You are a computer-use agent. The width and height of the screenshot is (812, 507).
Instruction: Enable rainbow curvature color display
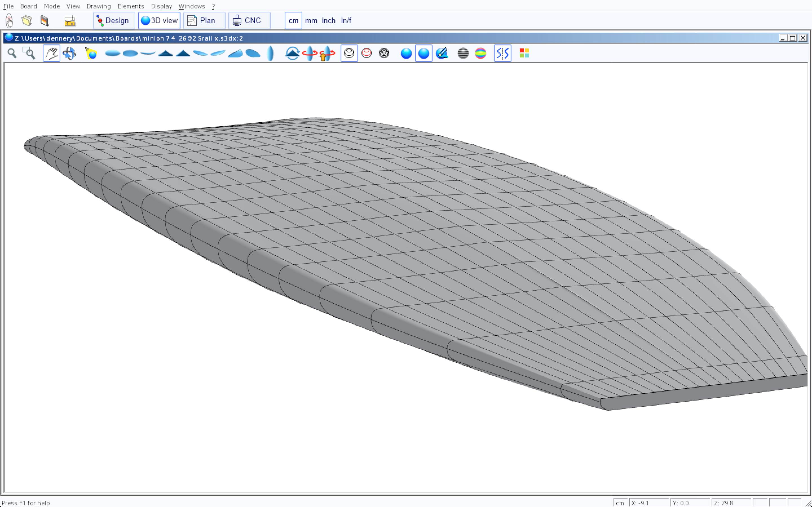pos(480,53)
